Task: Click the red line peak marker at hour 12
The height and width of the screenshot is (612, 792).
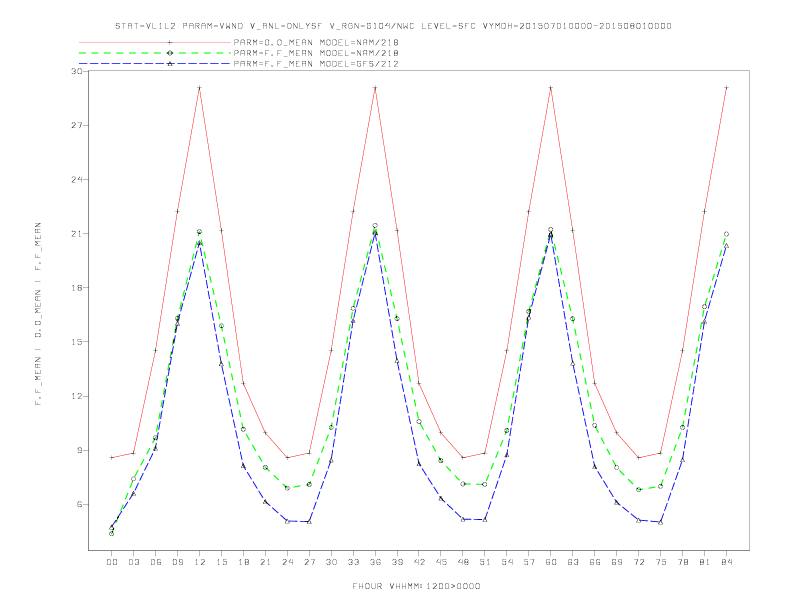Action: click(200, 88)
